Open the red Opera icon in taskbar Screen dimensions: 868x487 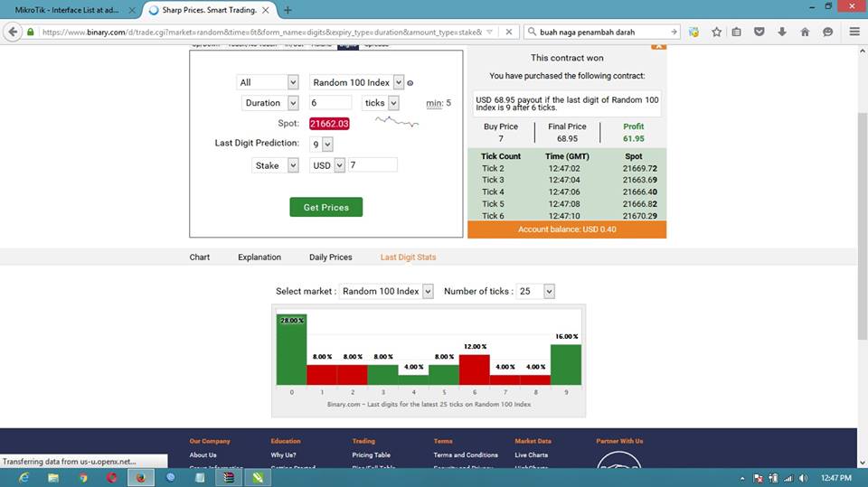[112, 478]
